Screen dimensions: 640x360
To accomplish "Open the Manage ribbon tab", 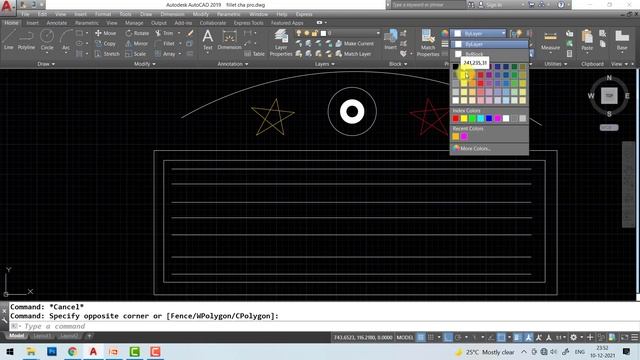I will click(134, 23).
